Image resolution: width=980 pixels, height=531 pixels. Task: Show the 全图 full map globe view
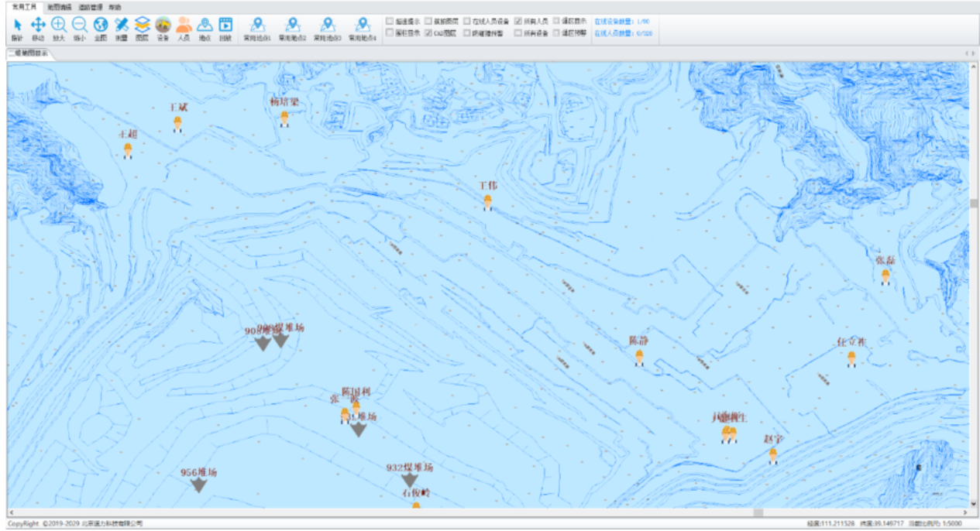(101, 29)
